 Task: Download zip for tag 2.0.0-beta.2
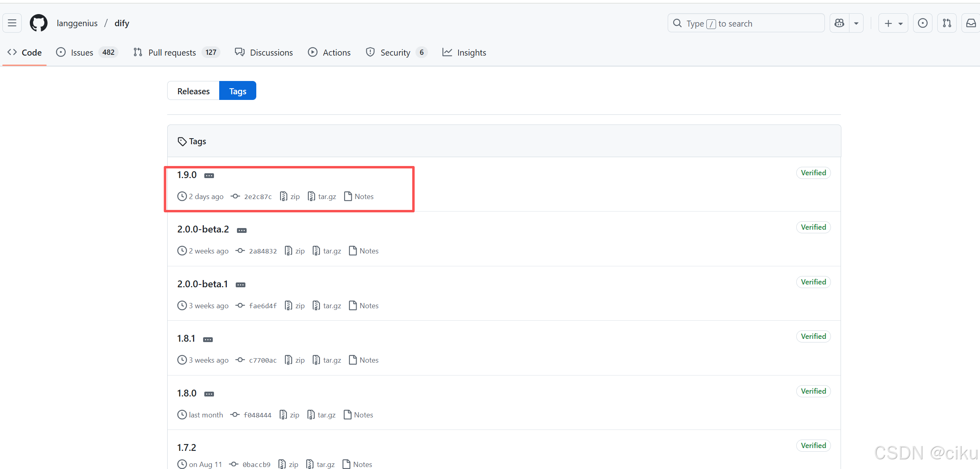(x=295, y=251)
